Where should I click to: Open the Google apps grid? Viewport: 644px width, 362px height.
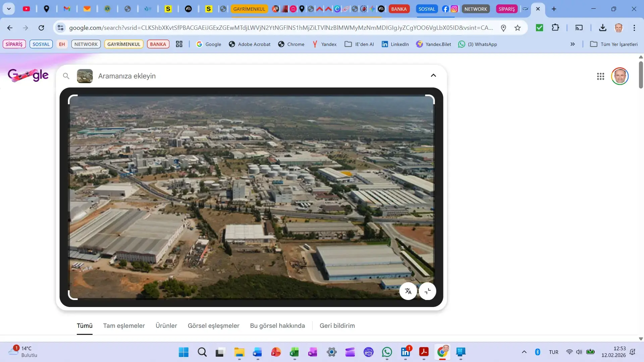pyautogui.click(x=600, y=76)
